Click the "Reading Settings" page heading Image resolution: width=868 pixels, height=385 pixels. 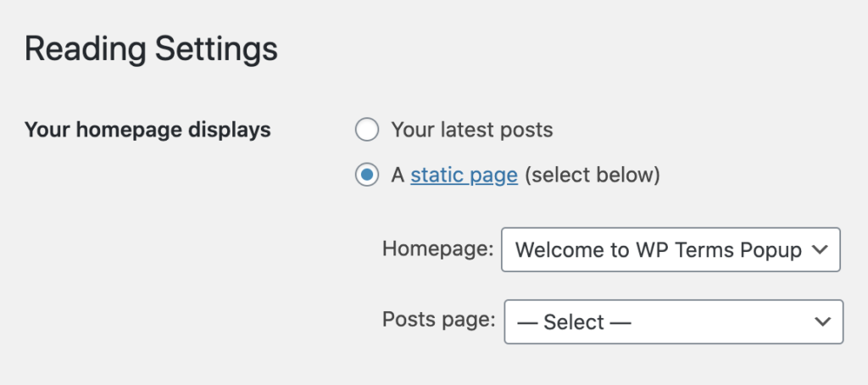[151, 48]
